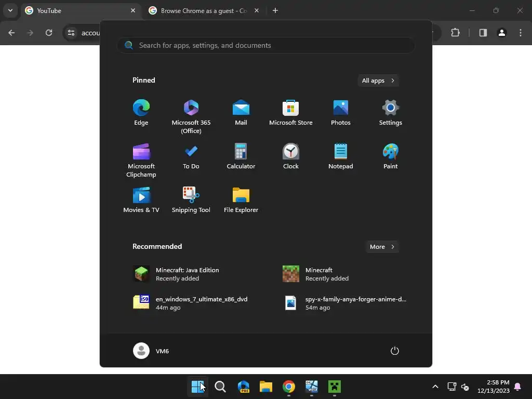Open the Vista-labeled taskbar app
Screen dimensions: 532x399
point(312,387)
